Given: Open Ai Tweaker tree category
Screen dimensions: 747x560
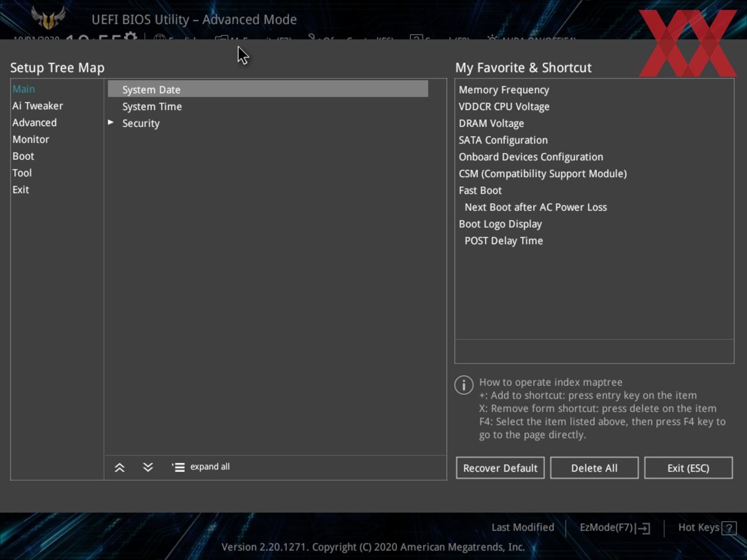Looking at the screenshot, I should point(37,106).
